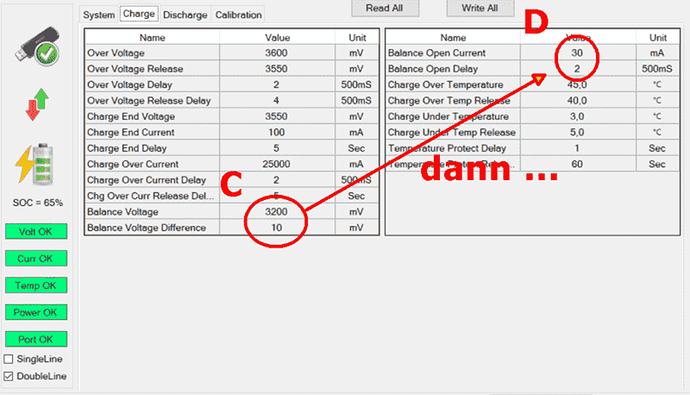
Task: Click the Balance Open Delay row name
Action: coord(433,69)
